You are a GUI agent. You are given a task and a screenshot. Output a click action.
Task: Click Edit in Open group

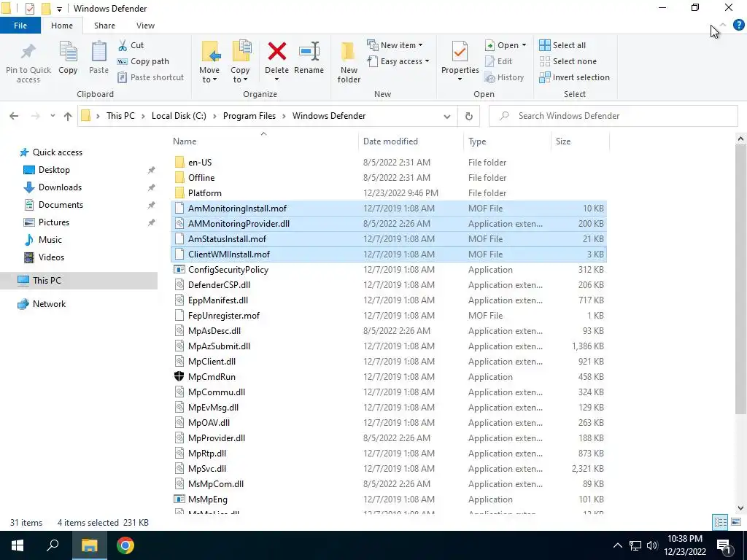[x=499, y=61]
